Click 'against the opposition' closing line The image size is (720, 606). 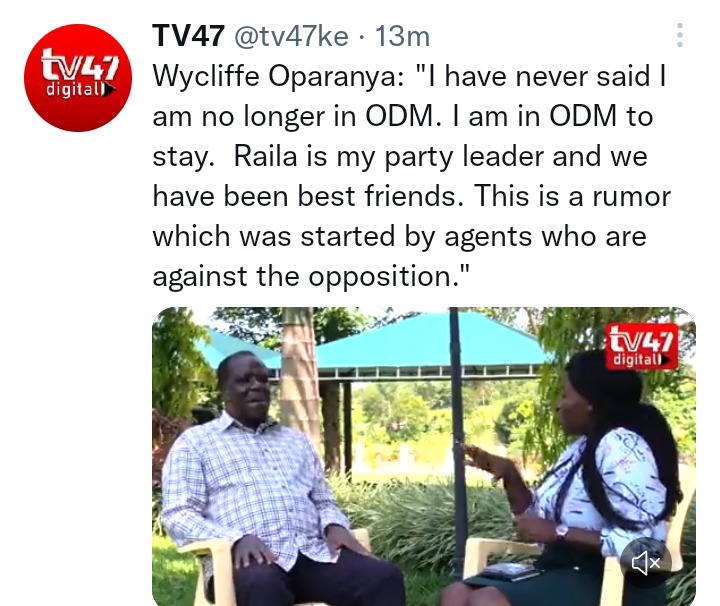(311, 276)
